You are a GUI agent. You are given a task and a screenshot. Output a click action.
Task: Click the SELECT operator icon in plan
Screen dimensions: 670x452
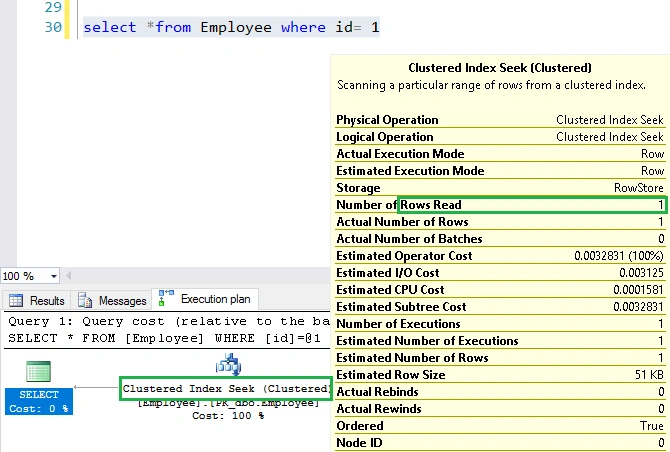[x=38, y=371]
